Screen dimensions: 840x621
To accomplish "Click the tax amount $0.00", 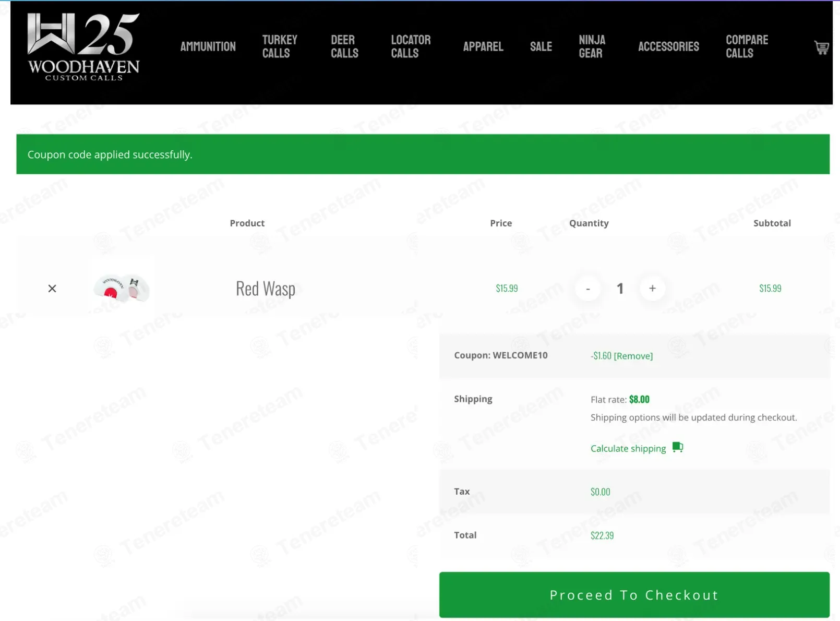I will click(600, 492).
